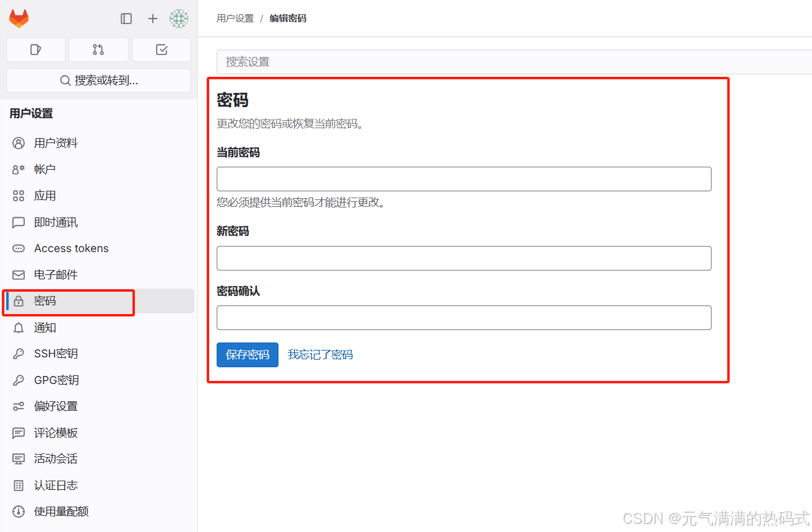Focus the 密码确认 input field
812x532 pixels.
[464, 318]
